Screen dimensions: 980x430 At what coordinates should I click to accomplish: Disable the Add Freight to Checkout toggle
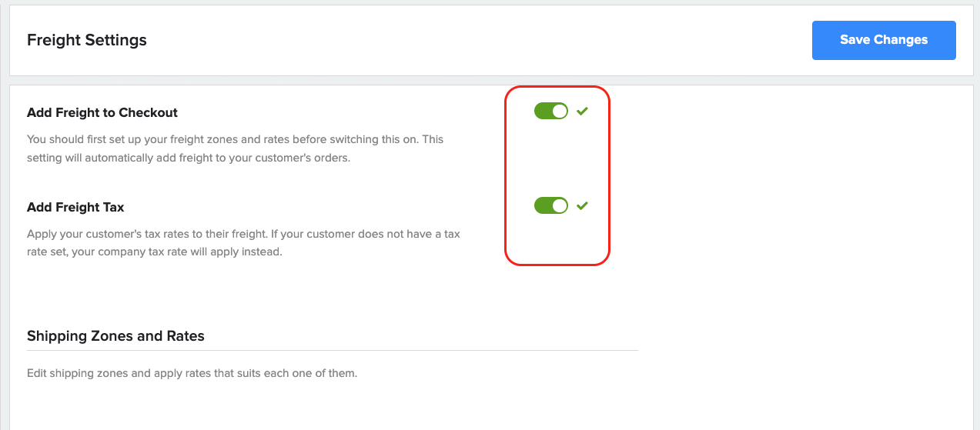coord(551,111)
